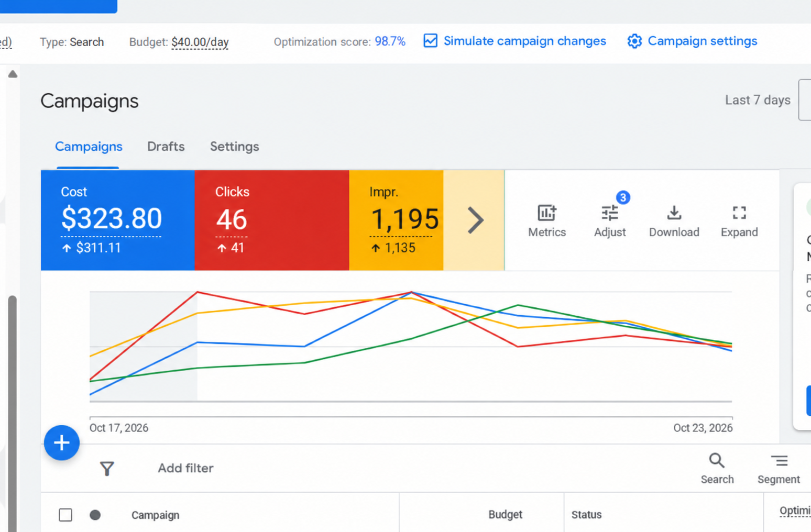Viewport: 811px width, 532px height.
Task: Tick the select-all campaigns checkbox
Action: pos(65,515)
